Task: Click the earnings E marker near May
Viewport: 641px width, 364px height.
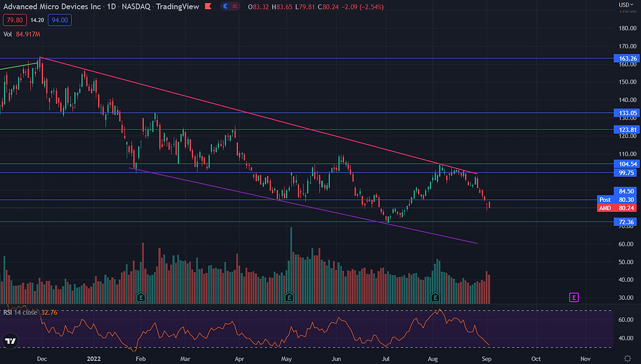Action: pos(289,297)
